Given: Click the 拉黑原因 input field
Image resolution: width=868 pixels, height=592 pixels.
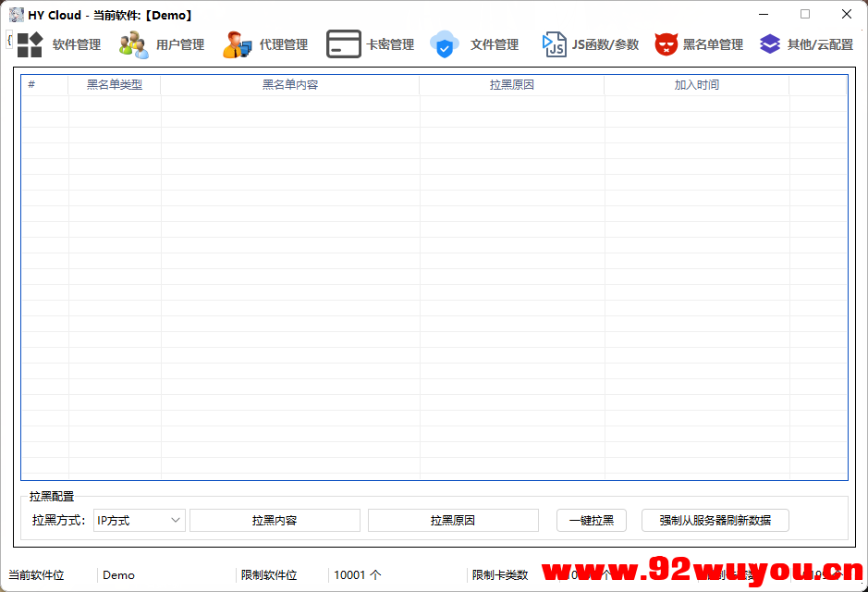Looking at the screenshot, I should pyautogui.click(x=453, y=520).
